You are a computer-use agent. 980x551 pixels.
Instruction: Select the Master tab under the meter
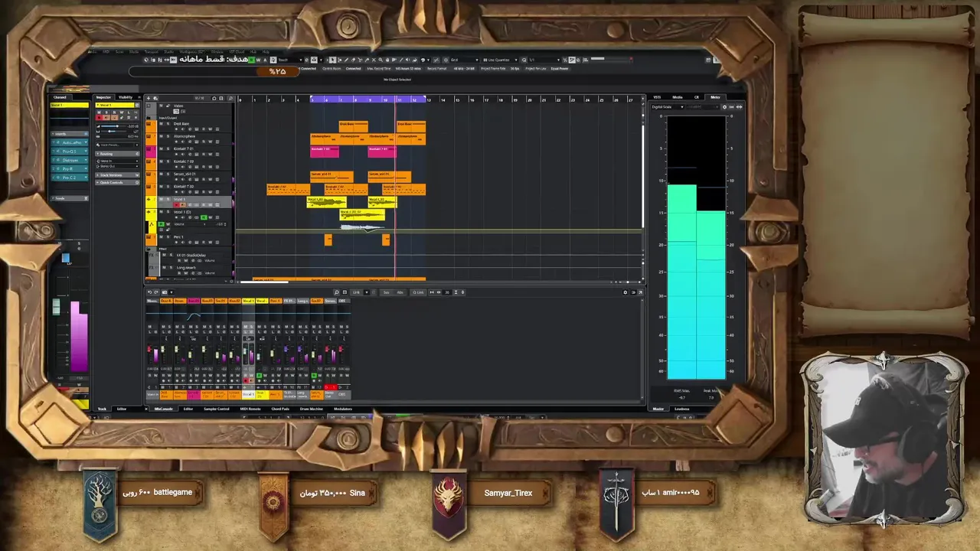[x=658, y=409]
